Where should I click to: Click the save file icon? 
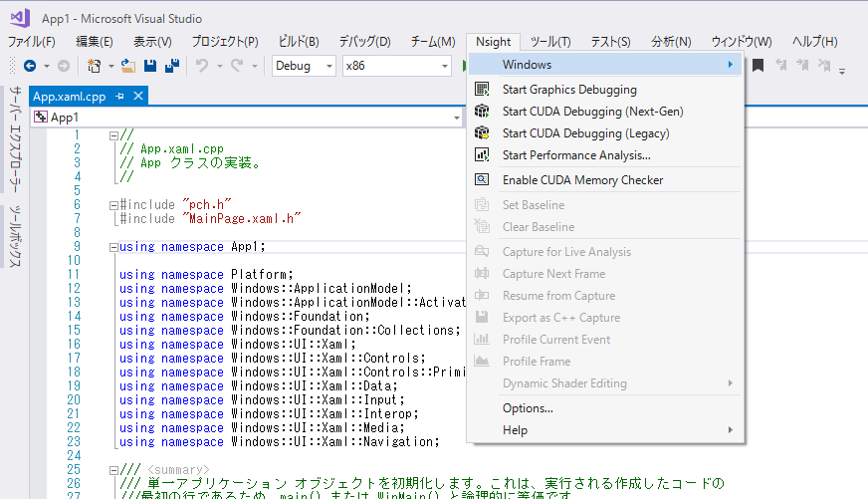tap(150, 66)
